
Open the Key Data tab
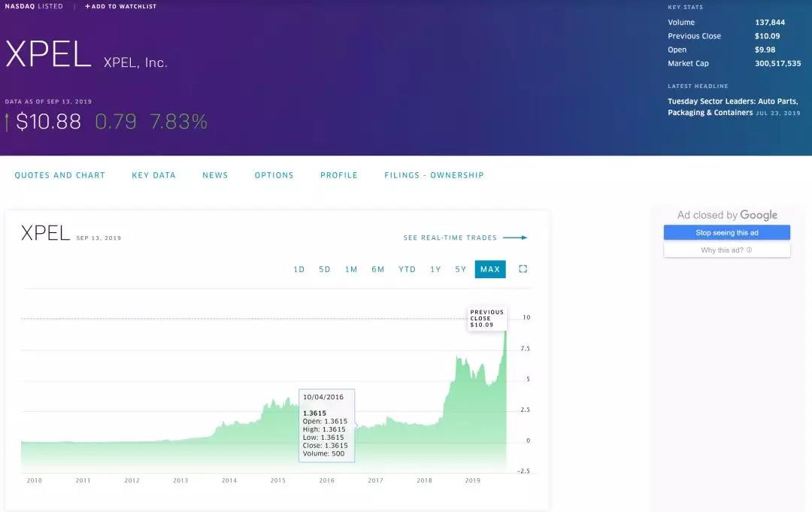point(154,175)
